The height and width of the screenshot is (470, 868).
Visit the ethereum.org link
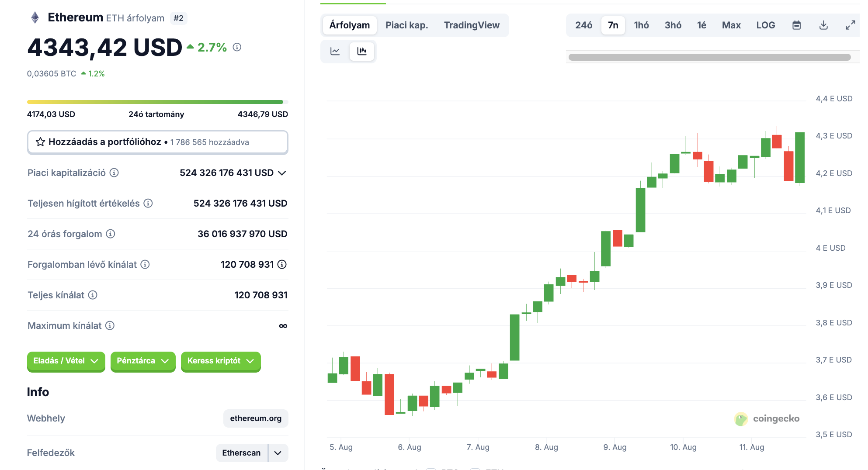point(255,418)
